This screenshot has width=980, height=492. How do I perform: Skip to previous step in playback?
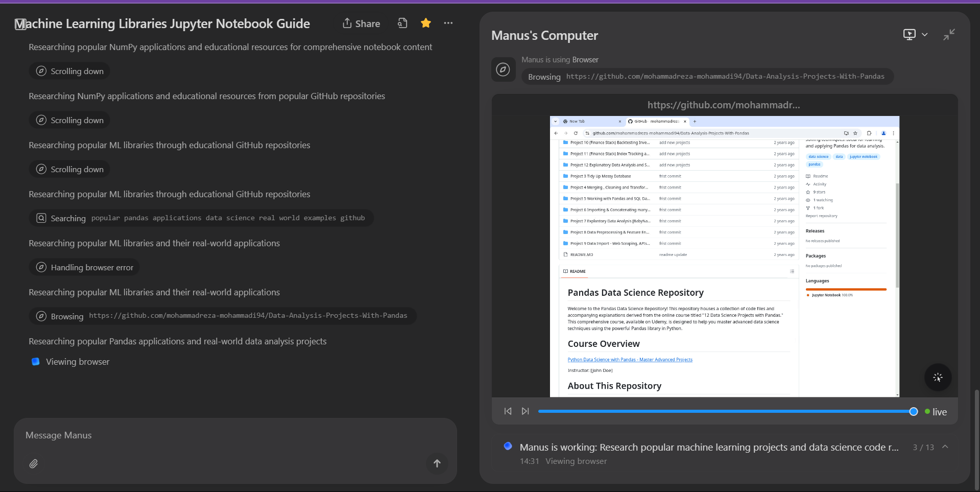pyautogui.click(x=508, y=411)
